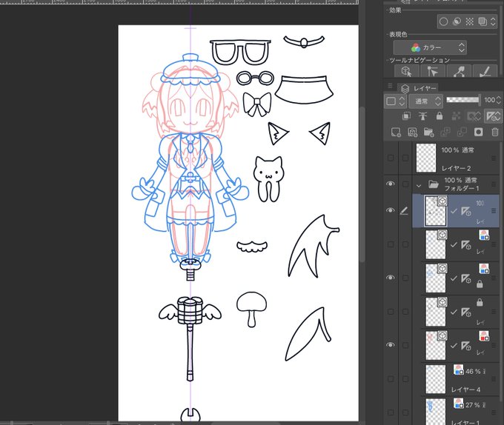Click the opacity 100 stepper arrows

(499, 100)
